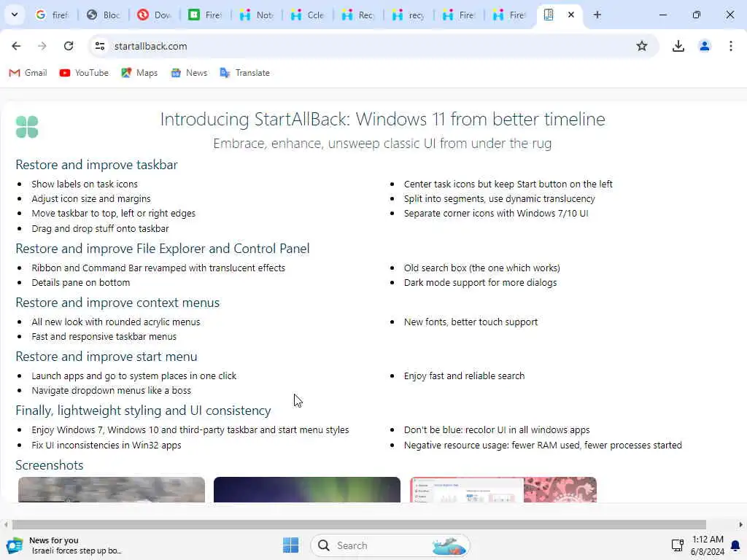Click 'Show labels on task icons' text
Image resolution: width=747 pixels, height=560 pixels.
[x=85, y=184]
